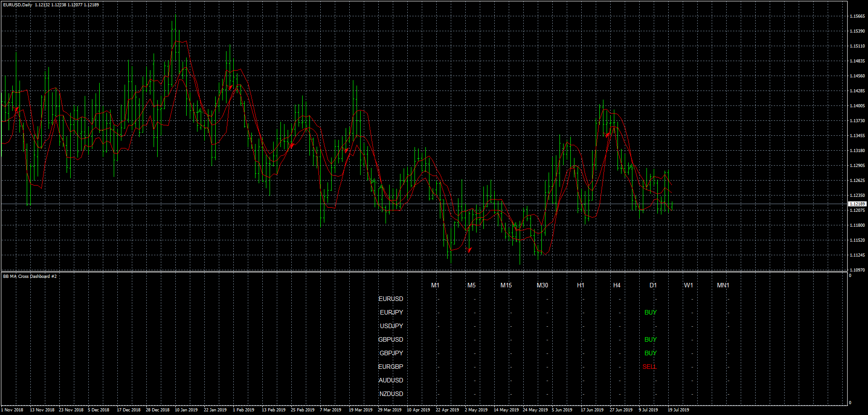868x415 pixels.
Task: Click the 5 Dec 2018 date label
Action: (x=99, y=410)
